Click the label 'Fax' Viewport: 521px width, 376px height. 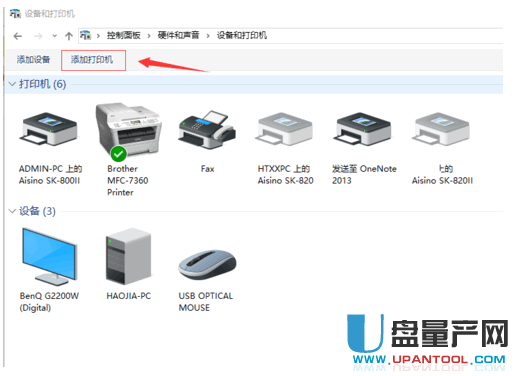point(207,169)
